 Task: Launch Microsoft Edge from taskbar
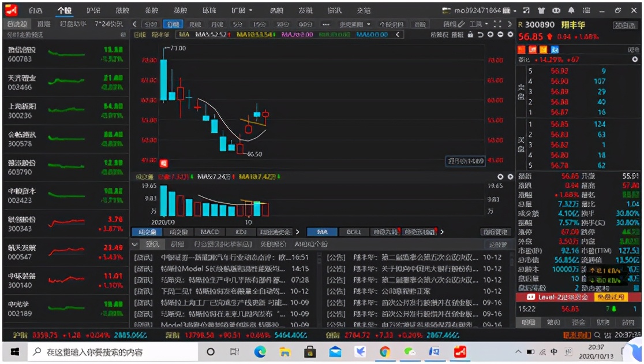260,352
